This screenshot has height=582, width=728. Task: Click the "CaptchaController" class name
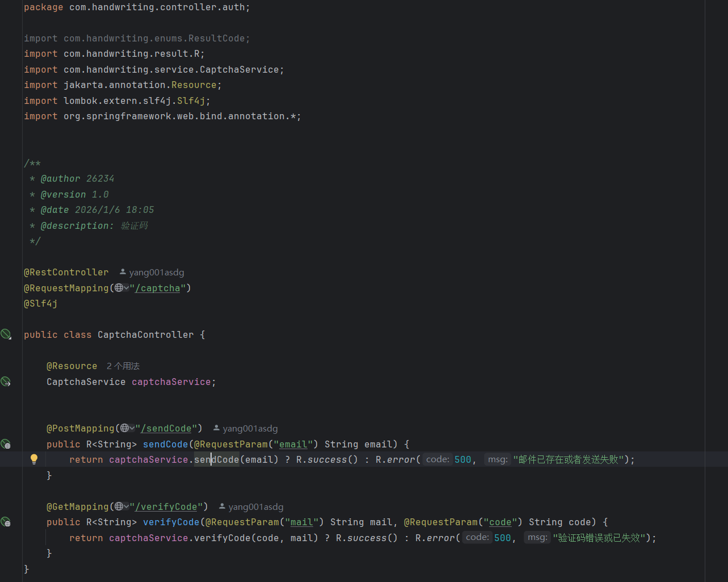[145, 334]
